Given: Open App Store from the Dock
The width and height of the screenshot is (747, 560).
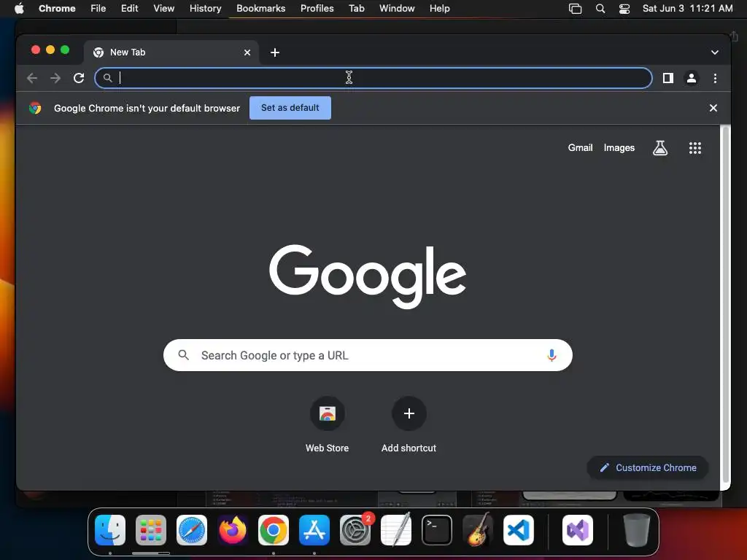Looking at the screenshot, I should (x=314, y=530).
